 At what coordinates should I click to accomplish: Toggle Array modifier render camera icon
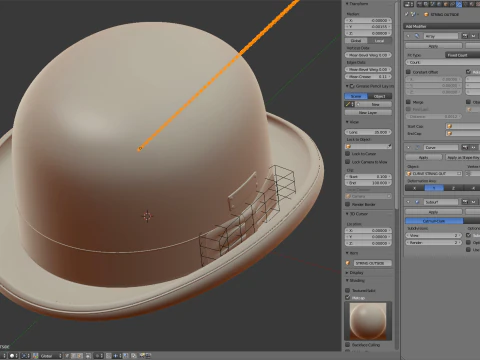click(465, 36)
